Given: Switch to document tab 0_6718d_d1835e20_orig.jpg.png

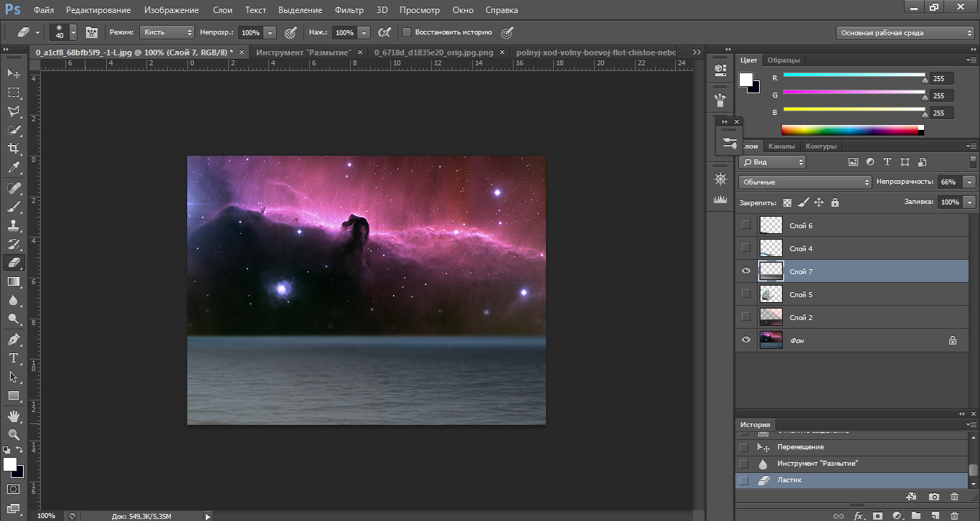Looking at the screenshot, I should [435, 52].
